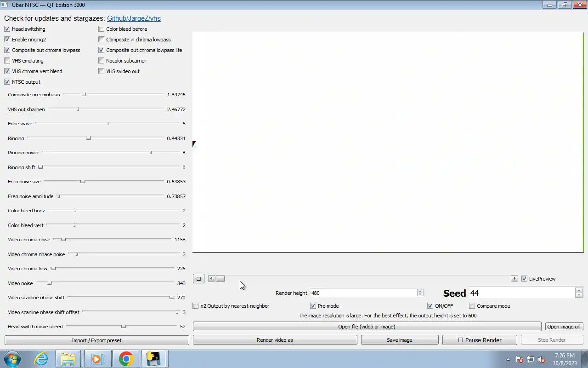Viewport: 588px width, 368px height.
Task: Decrease Render height with the down arrow
Action: 420,295
